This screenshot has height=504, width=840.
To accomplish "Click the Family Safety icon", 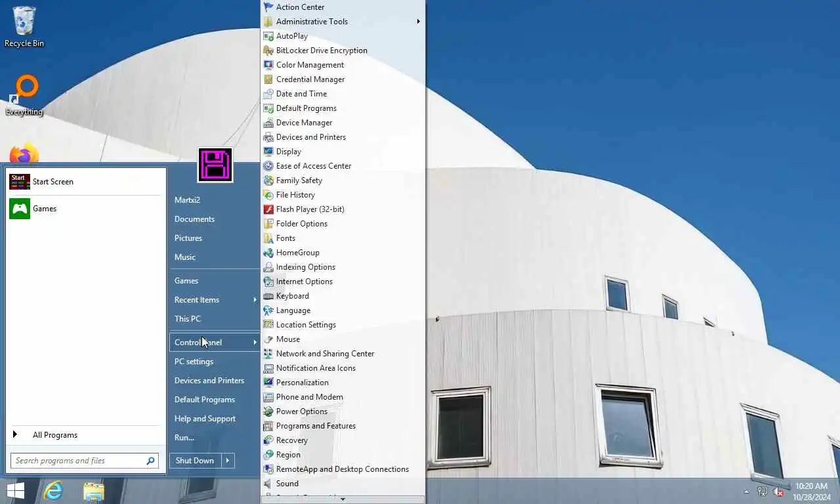I will tap(268, 180).
